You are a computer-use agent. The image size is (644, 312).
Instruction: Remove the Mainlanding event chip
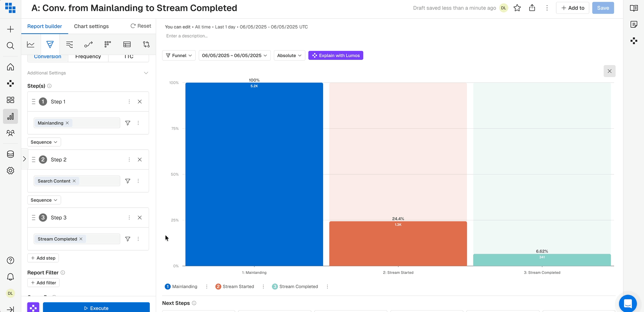click(67, 123)
